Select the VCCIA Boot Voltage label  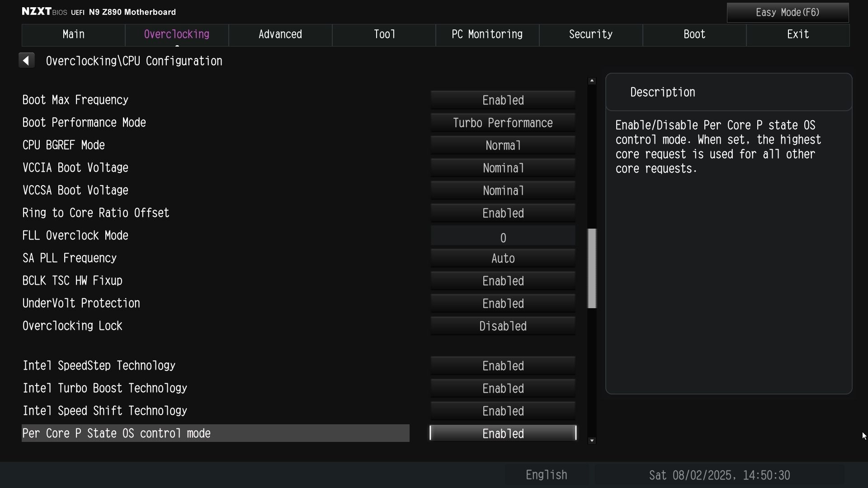pos(75,168)
